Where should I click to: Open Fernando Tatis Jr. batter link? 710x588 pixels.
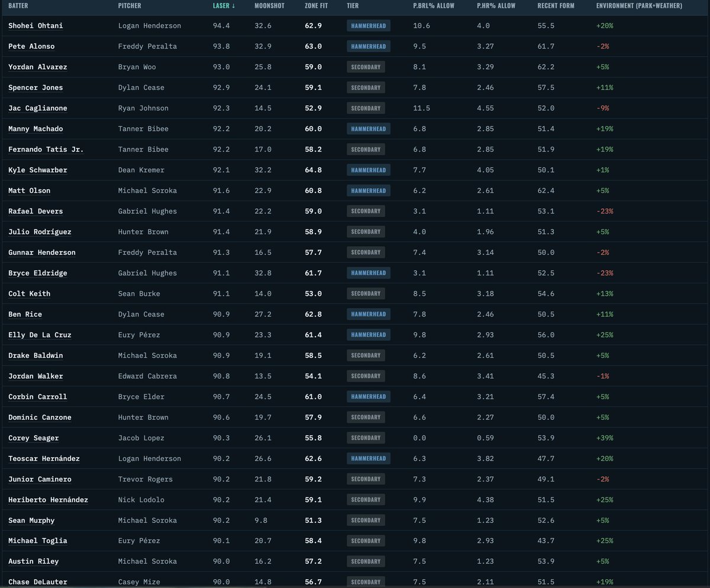pyautogui.click(x=46, y=150)
